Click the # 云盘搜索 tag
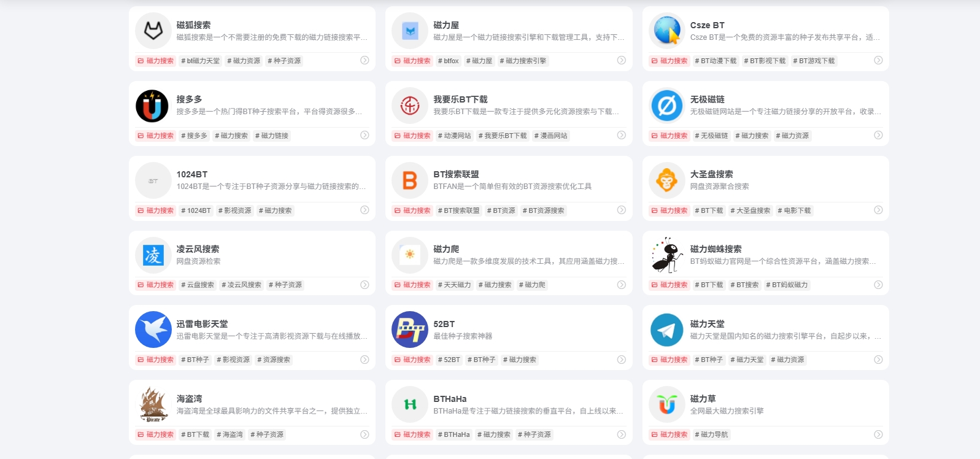Image resolution: width=980 pixels, height=459 pixels. click(198, 285)
